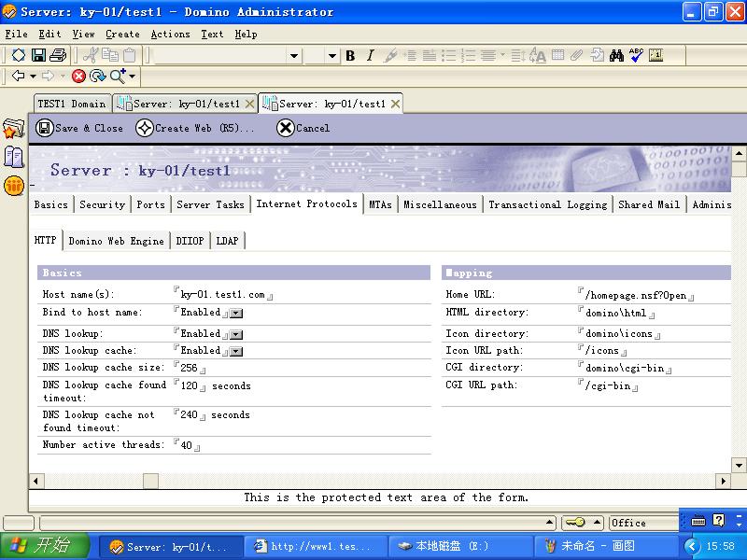The width and height of the screenshot is (747, 560).
Task: Toggle bold text formatting
Action: point(350,56)
